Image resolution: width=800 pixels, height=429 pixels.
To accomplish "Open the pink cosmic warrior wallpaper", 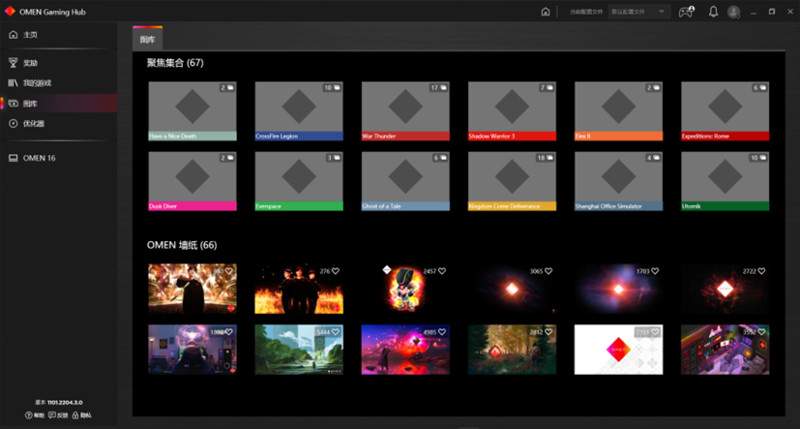I will [x=406, y=349].
